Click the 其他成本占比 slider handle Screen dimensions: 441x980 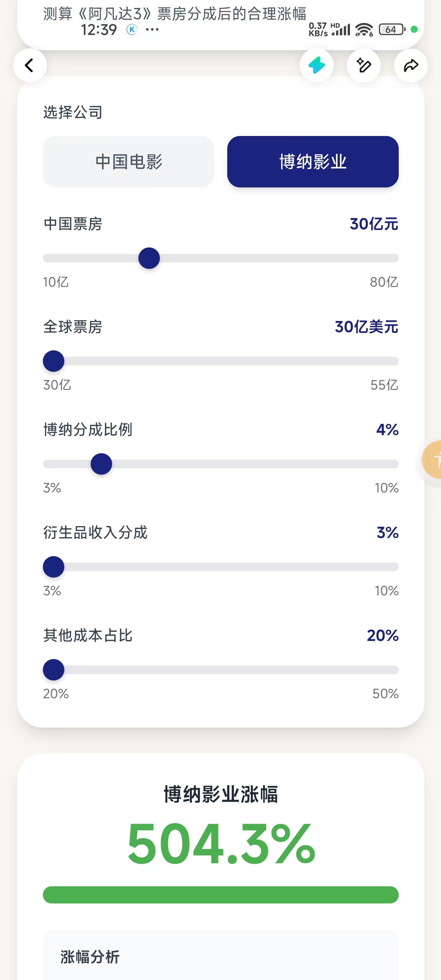[54, 670]
